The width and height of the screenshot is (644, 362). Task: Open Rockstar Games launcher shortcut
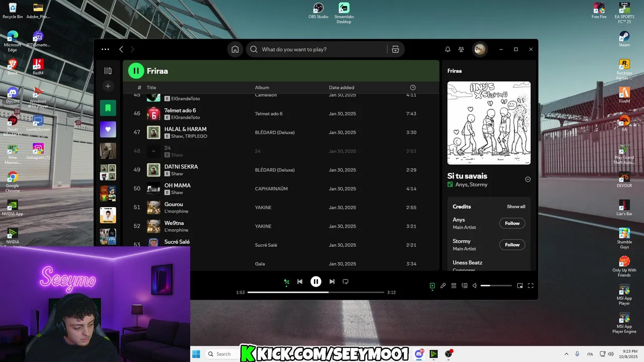(624, 69)
